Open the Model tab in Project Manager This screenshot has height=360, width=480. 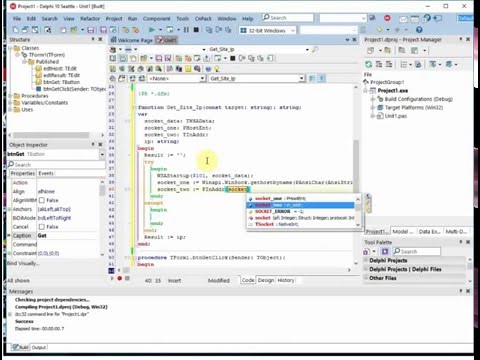coord(402,231)
